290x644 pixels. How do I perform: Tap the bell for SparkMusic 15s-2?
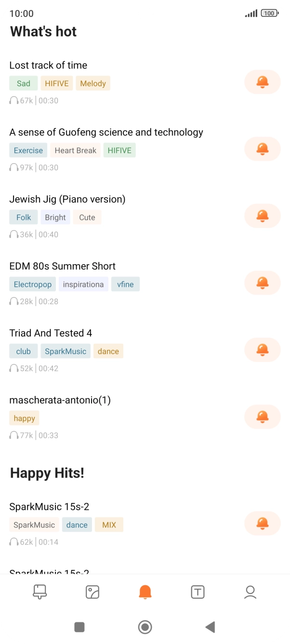262,523
